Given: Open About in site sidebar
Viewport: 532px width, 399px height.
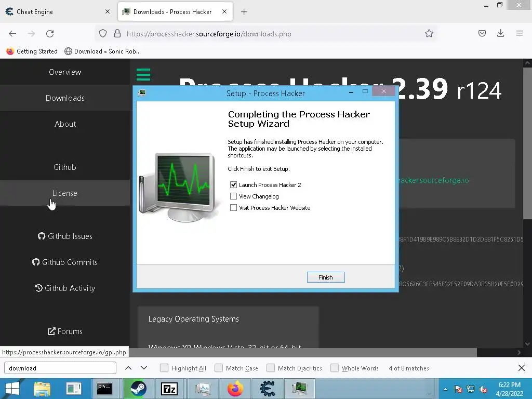Looking at the screenshot, I should click(65, 124).
